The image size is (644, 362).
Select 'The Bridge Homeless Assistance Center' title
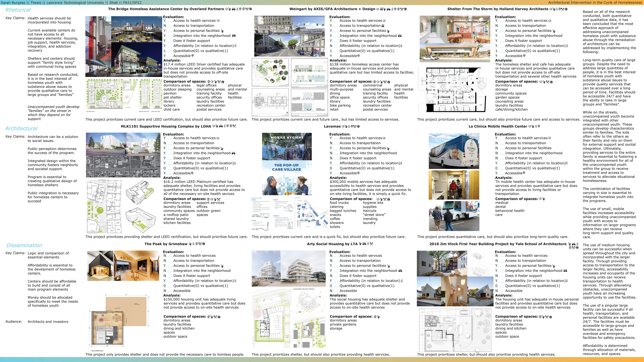tap(166, 9)
